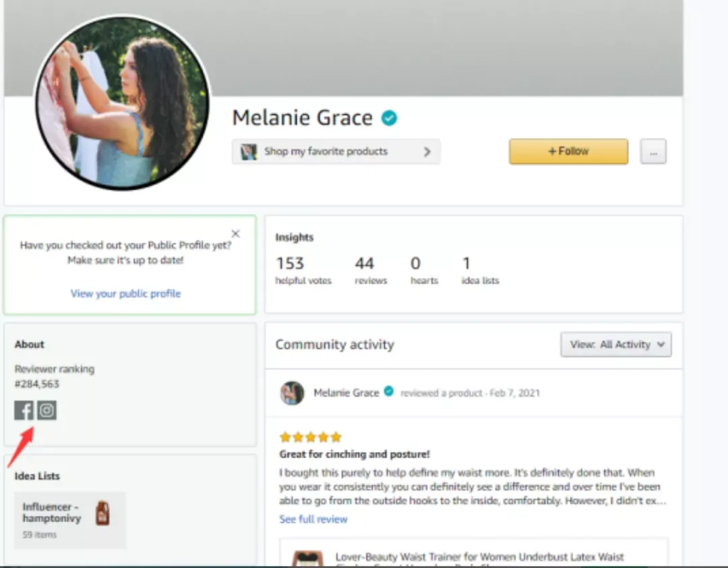
Task: Click small Melanie Grace avatar in activity
Action: (x=292, y=393)
